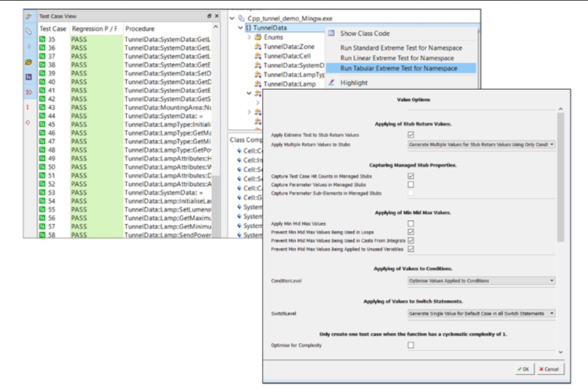Click the blue diamond icon beside Cell:G entry
The height and width of the screenshot is (390, 588).
[x=239, y=197]
